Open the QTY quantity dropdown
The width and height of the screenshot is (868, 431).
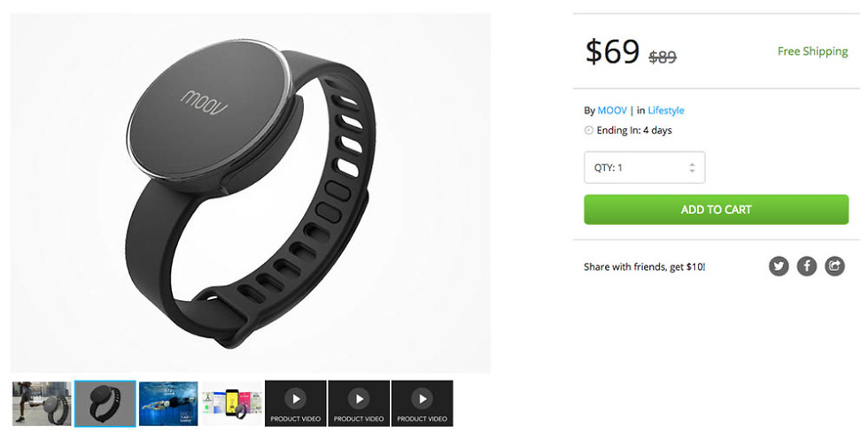click(645, 167)
